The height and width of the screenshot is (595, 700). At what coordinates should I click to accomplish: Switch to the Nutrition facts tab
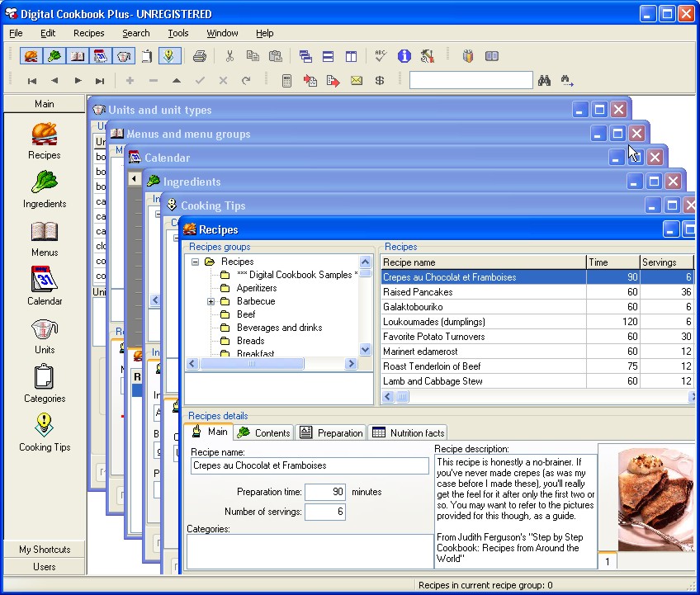tap(408, 432)
